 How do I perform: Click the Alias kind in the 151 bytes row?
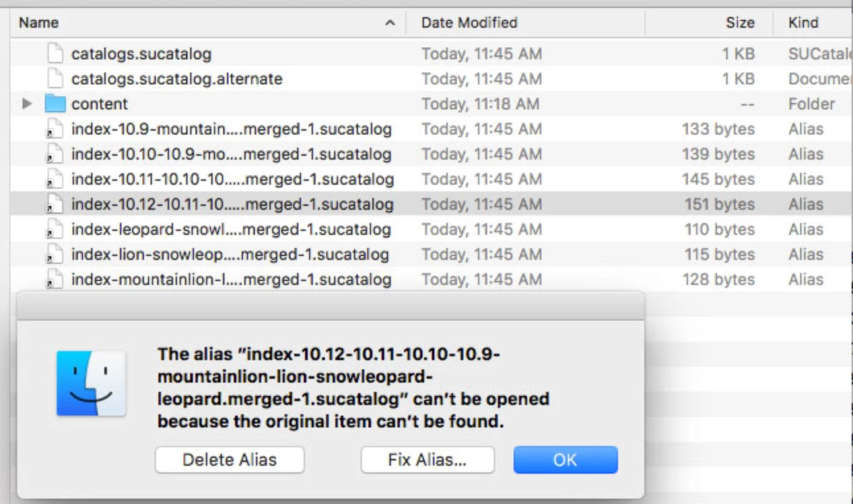pyautogui.click(x=805, y=204)
